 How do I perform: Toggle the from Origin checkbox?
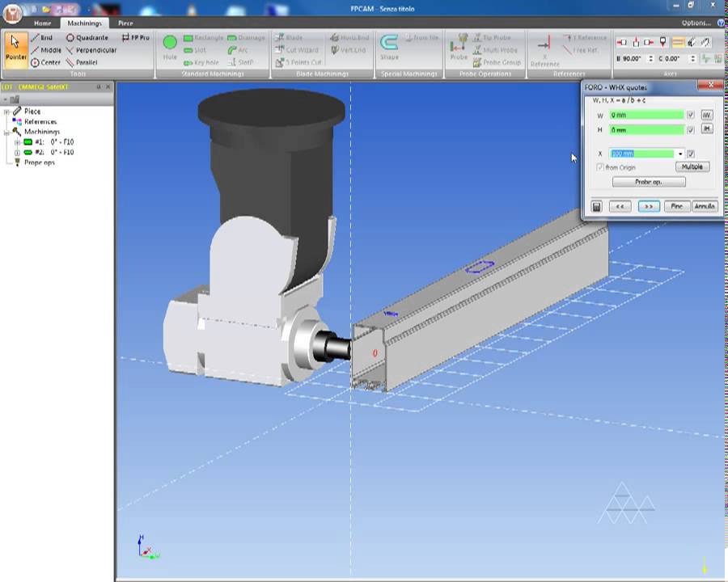pyautogui.click(x=600, y=167)
